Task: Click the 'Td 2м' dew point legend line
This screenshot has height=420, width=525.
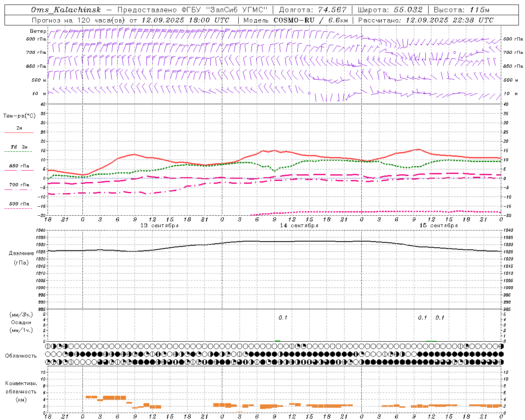Action: point(19,152)
